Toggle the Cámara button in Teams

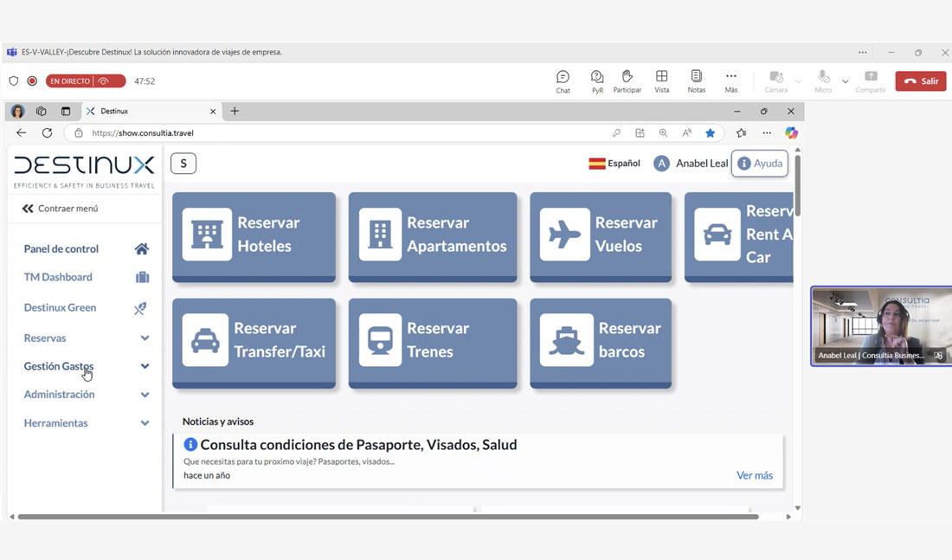coord(776,81)
